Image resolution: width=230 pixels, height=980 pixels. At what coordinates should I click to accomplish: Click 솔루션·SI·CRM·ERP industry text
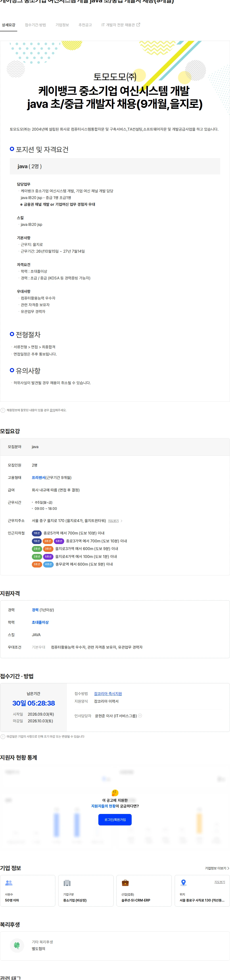click(136, 901)
